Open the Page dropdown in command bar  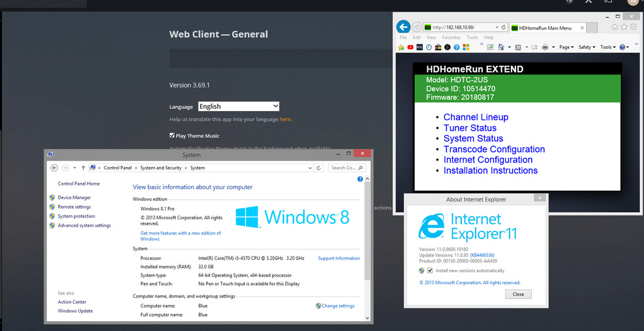[x=566, y=47]
